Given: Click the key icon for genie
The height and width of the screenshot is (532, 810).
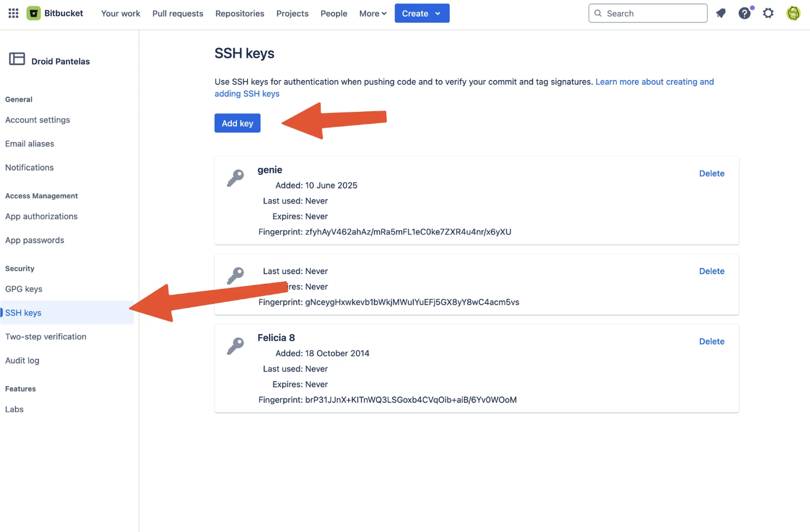Looking at the screenshot, I should pyautogui.click(x=235, y=178).
